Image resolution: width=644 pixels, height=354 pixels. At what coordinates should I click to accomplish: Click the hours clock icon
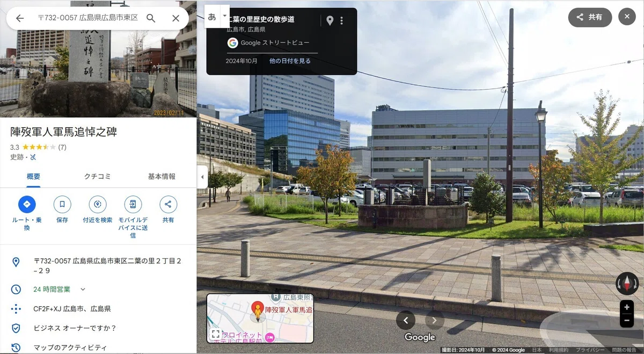click(16, 290)
